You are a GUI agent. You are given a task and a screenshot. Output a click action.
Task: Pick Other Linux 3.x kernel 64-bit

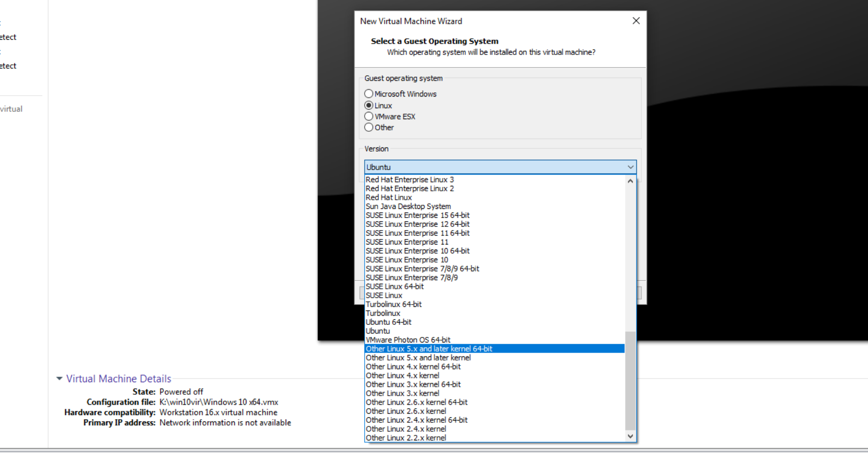495,385
